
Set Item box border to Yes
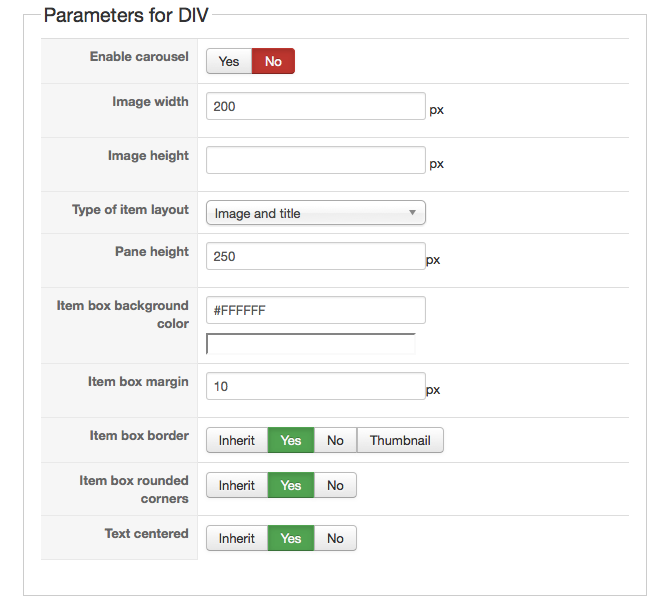291,440
